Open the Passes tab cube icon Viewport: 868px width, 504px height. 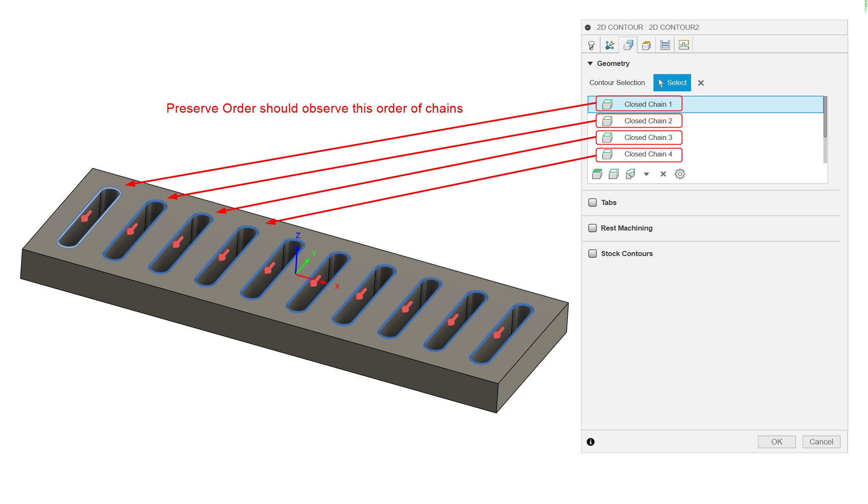pyautogui.click(x=647, y=45)
